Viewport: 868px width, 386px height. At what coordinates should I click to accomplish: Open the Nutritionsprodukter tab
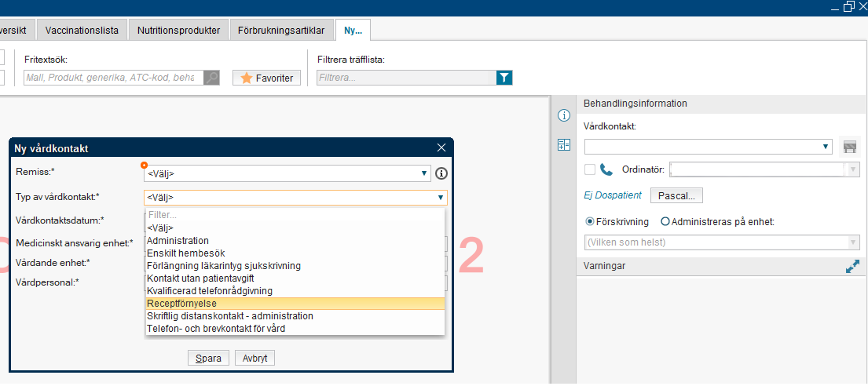pyautogui.click(x=178, y=30)
